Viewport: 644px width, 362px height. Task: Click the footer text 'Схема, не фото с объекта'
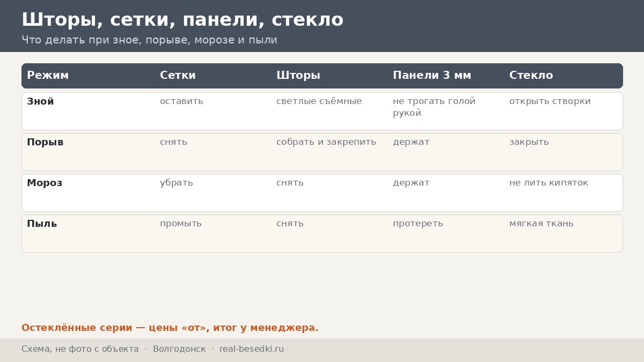click(x=80, y=349)
